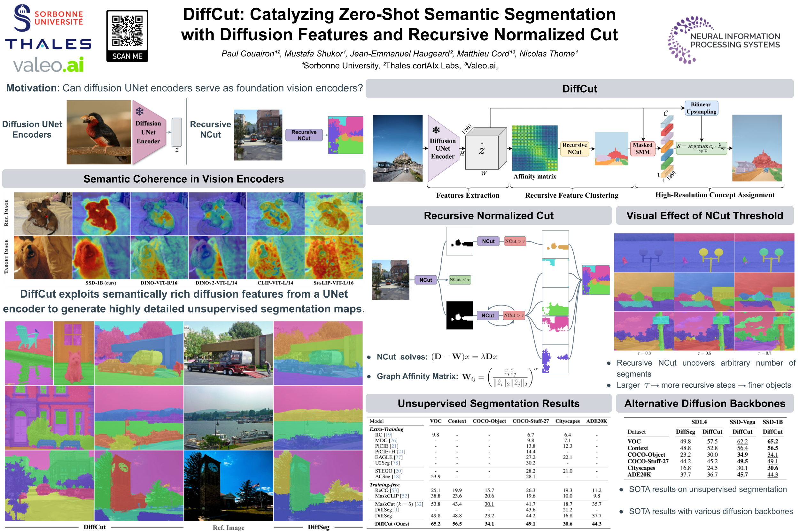
Task: Click the red block in the concept stack
Action: [x=667, y=129]
